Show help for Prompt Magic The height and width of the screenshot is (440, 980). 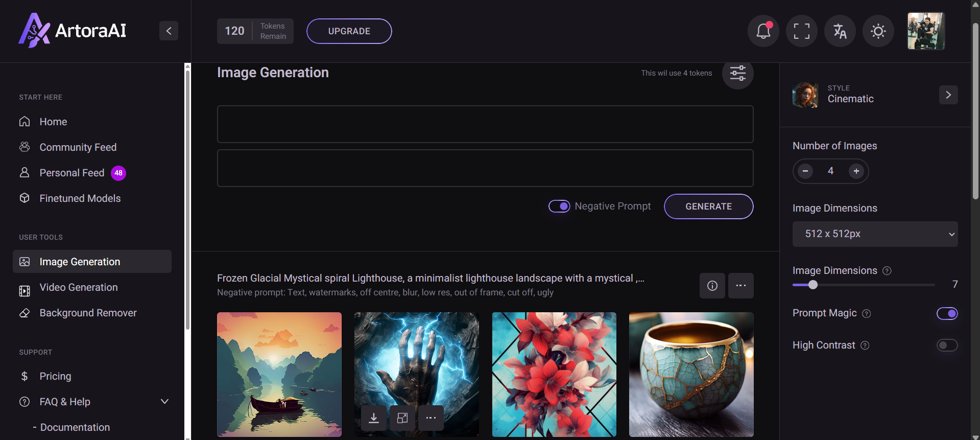pos(867,313)
